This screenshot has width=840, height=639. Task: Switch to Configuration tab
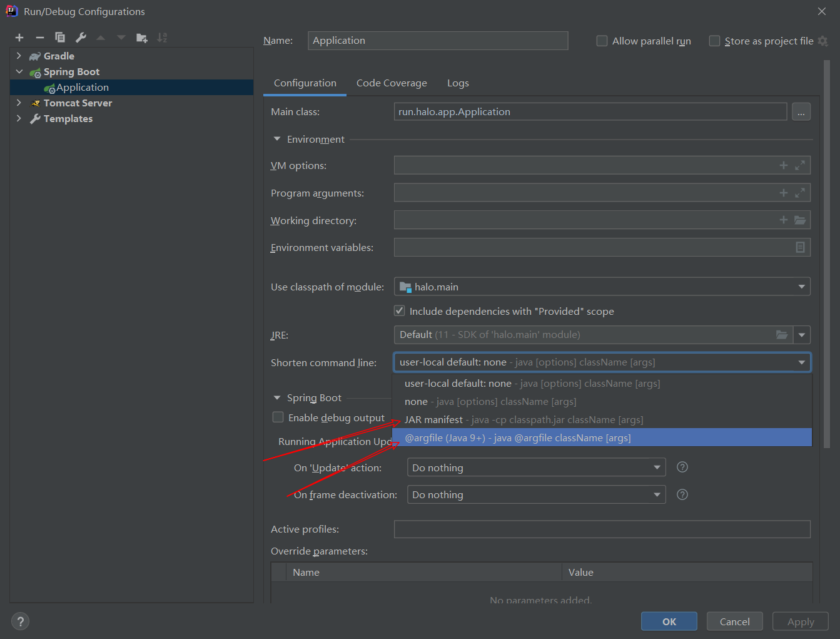(305, 83)
